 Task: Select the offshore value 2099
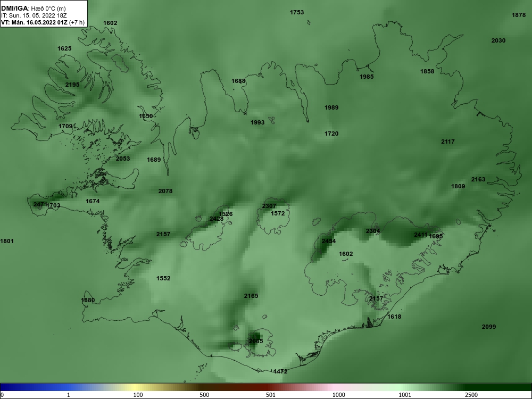point(488,327)
